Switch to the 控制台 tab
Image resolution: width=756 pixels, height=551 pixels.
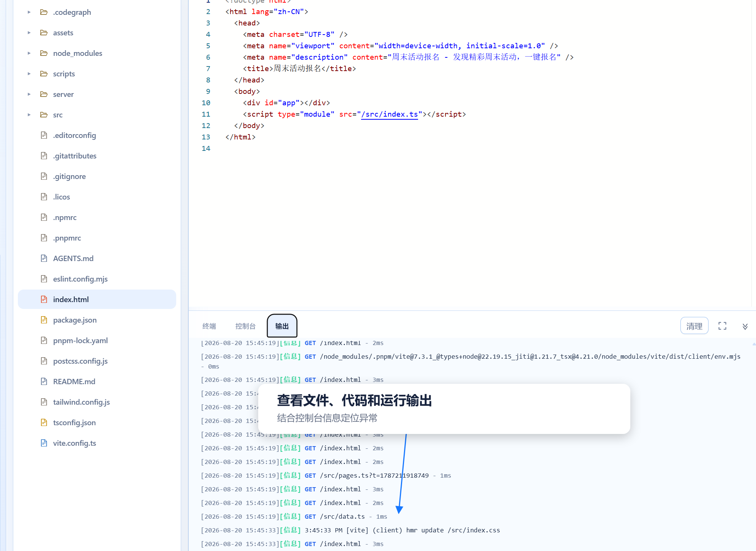(245, 326)
